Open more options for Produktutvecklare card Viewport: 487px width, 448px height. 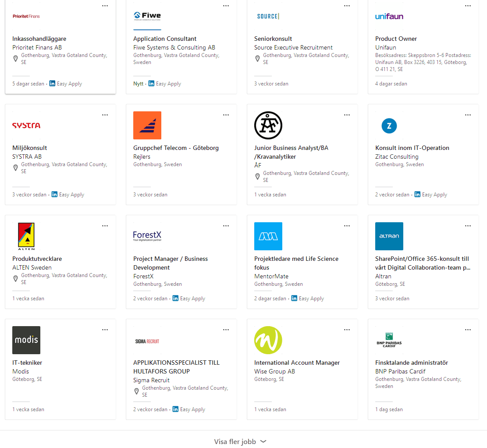(105, 226)
